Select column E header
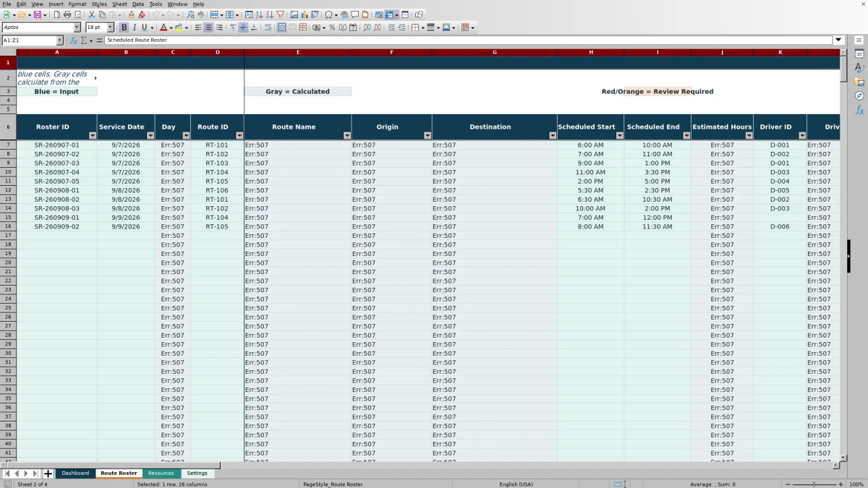Image resolution: width=868 pixels, height=488 pixels. tap(298, 52)
